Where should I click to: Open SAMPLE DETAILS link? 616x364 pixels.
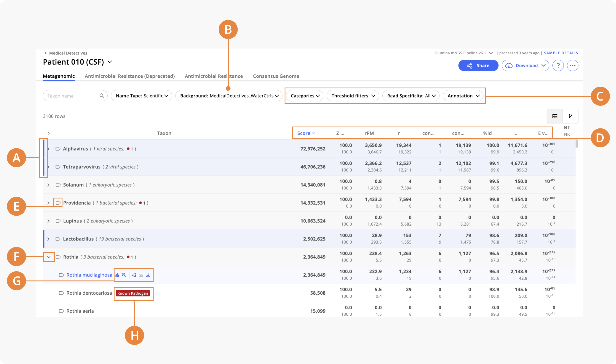click(x=561, y=53)
